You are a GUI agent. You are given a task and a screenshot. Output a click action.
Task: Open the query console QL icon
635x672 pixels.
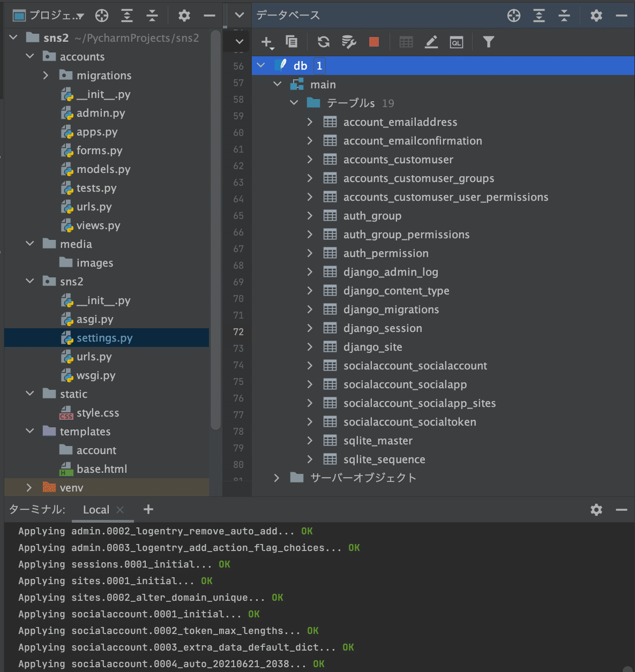[457, 42]
